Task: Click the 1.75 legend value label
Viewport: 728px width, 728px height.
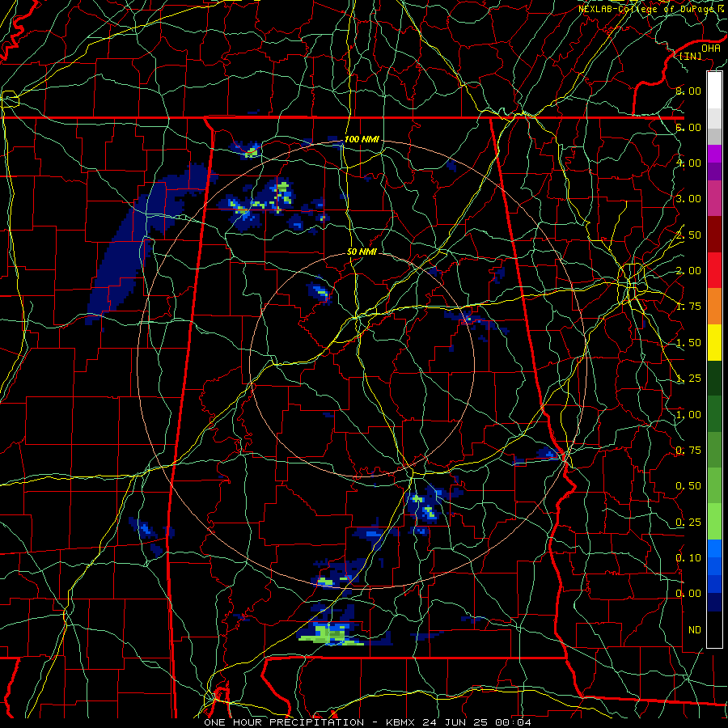Action: click(x=688, y=307)
